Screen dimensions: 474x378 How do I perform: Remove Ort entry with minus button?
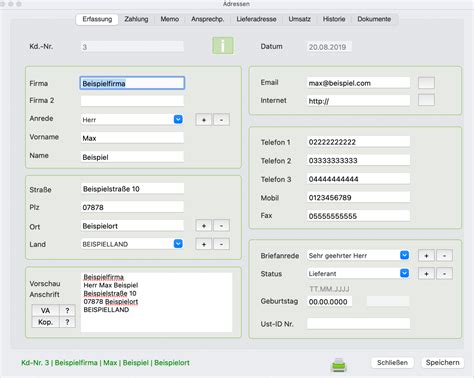coord(221,226)
